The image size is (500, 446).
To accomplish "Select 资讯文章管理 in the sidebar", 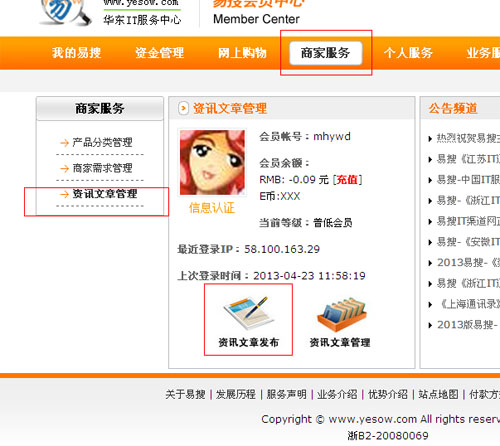I will pos(105,194).
